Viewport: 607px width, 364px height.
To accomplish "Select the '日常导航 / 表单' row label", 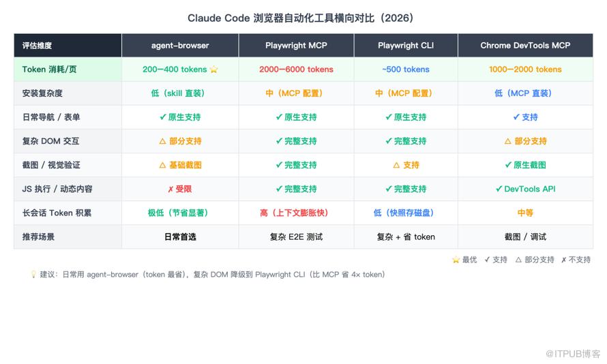I will tap(51, 117).
